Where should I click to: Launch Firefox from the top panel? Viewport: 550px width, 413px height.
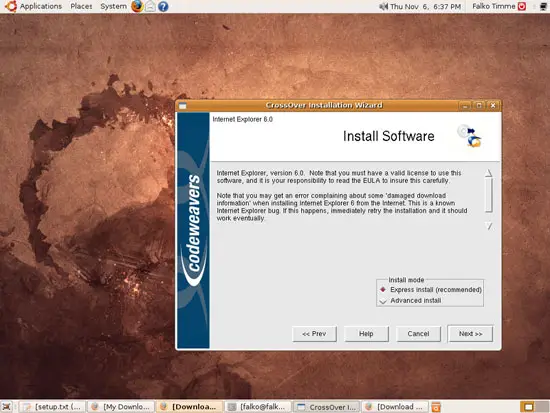tap(137, 6)
